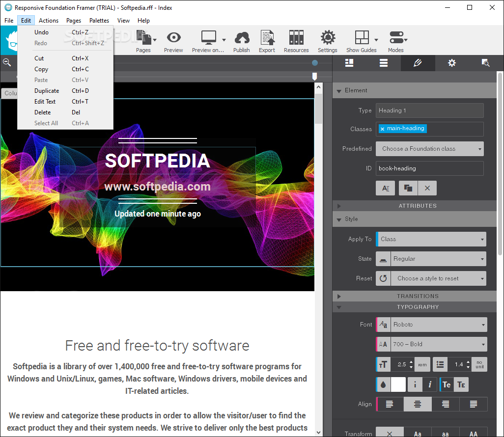
Task: Click the Preview on monitor icon
Action: click(209, 38)
